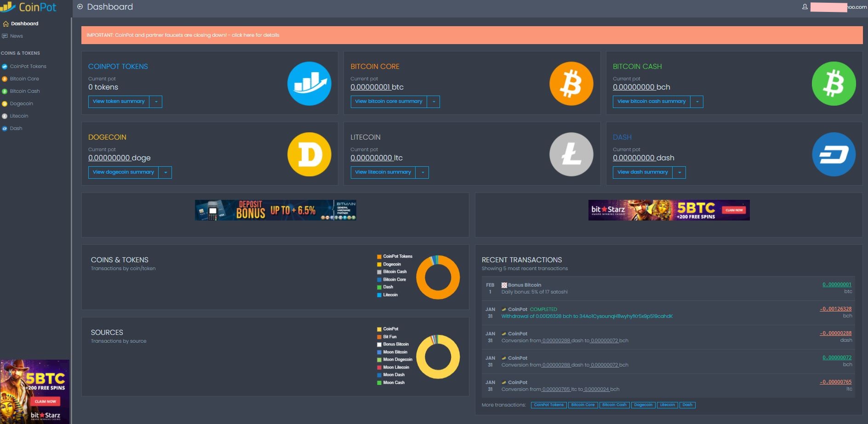Click the Bitcoin Core blue legend swatch
The height and width of the screenshot is (424, 868).
pyautogui.click(x=379, y=280)
